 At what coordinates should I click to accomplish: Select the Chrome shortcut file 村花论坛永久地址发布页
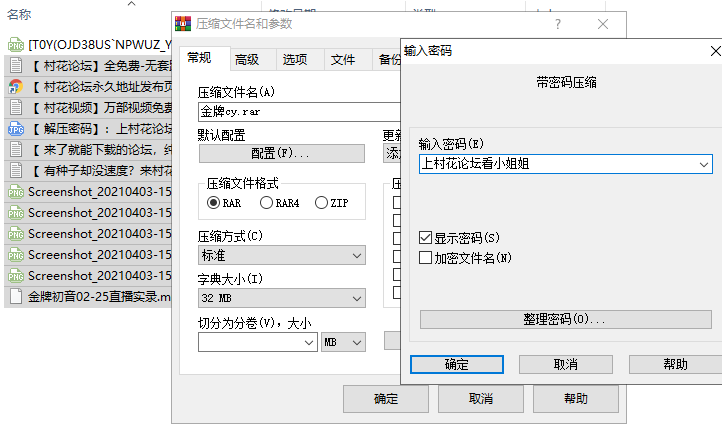click(x=90, y=87)
